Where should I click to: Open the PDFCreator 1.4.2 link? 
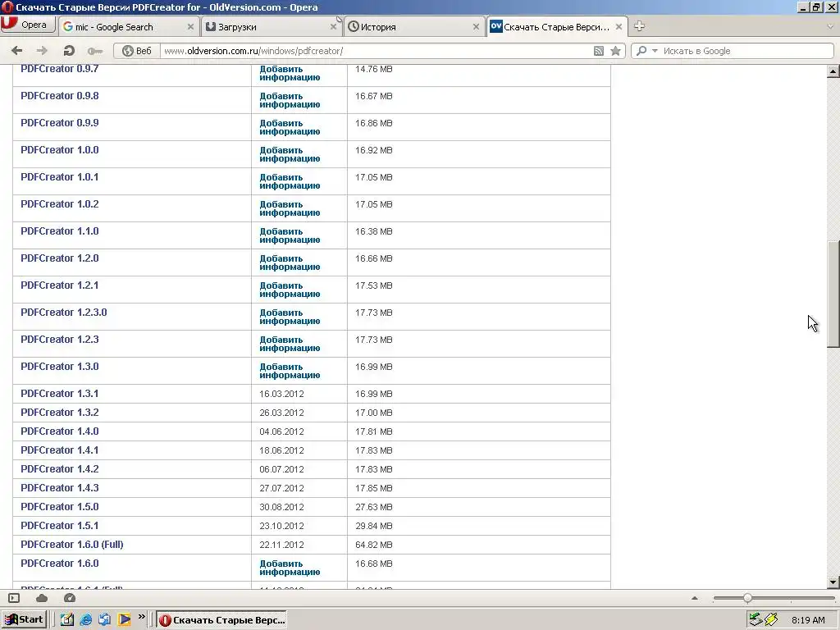click(x=59, y=469)
